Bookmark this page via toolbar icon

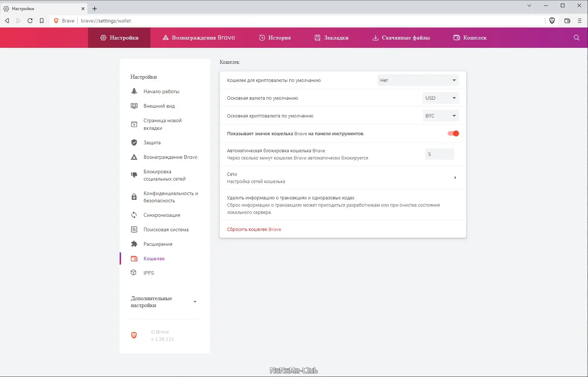(42, 21)
